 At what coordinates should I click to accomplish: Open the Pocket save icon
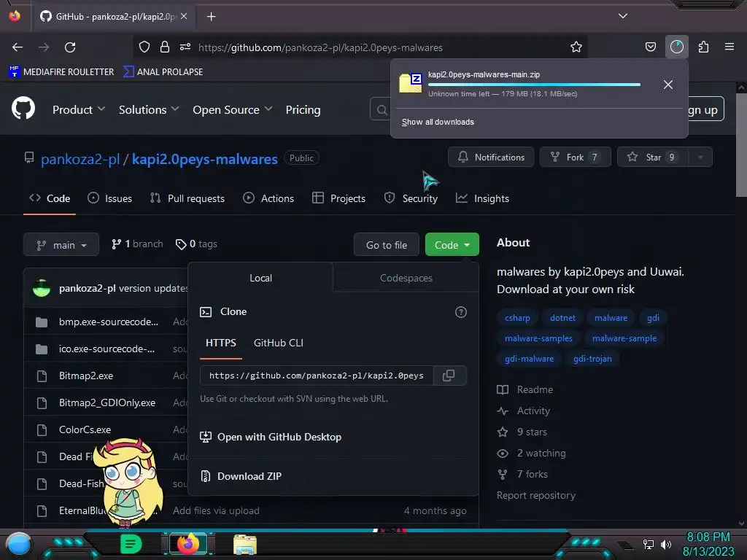pos(650,47)
